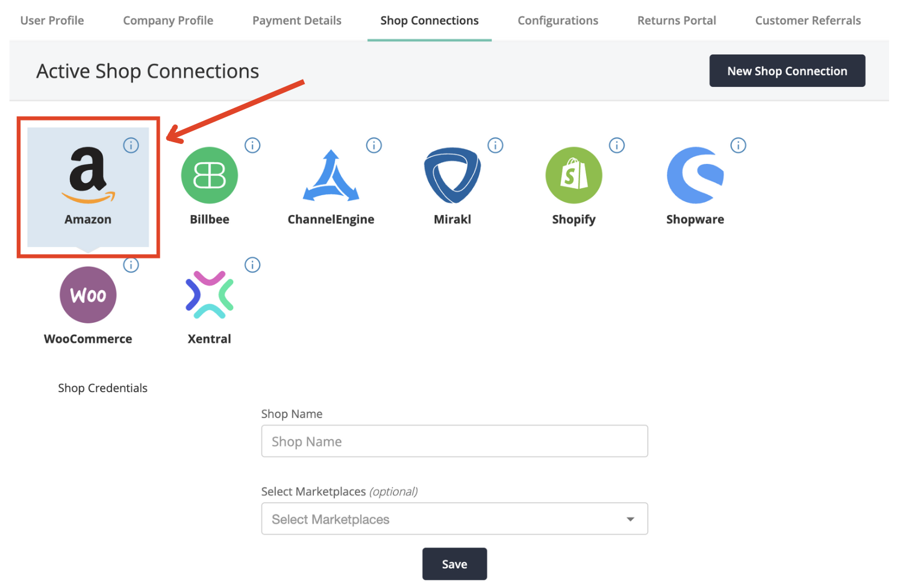Click the Active Shop Connections heading
Image resolution: width=900 pixels, height=588 pixels.
148,71
